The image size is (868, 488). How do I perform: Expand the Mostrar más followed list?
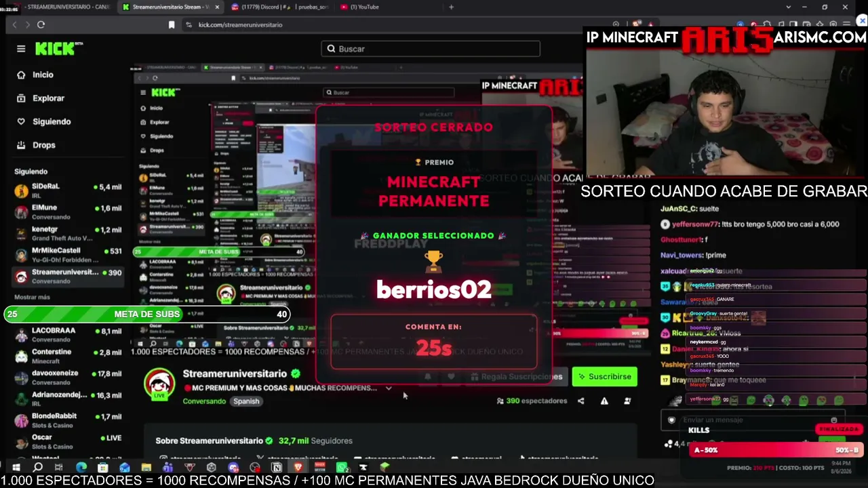(x=32, y=297)
